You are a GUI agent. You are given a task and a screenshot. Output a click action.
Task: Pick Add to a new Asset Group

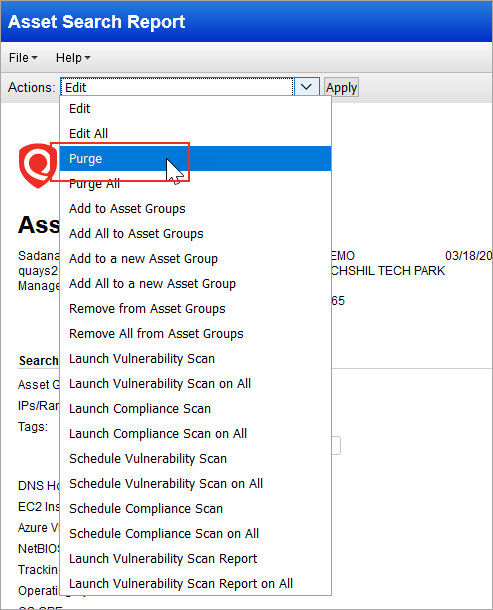pos(195,259)
